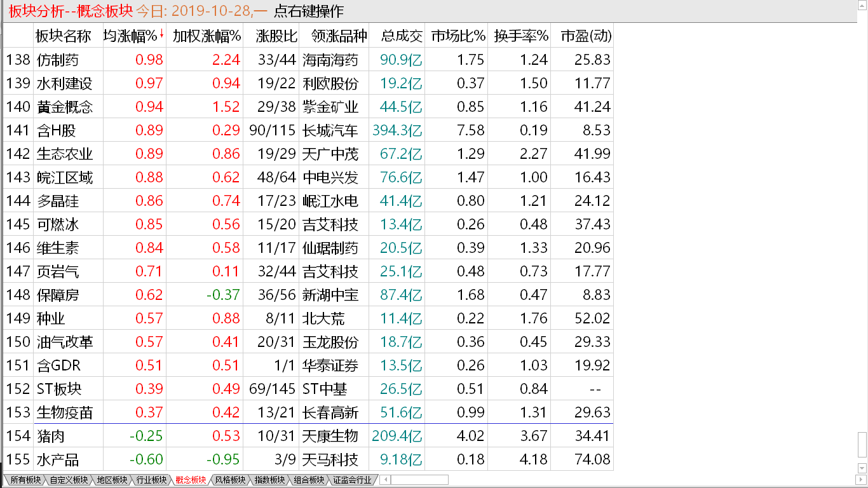The image size is (868, 488).
Task: Sort by 市场比% column header
Action: pos(458,36)
